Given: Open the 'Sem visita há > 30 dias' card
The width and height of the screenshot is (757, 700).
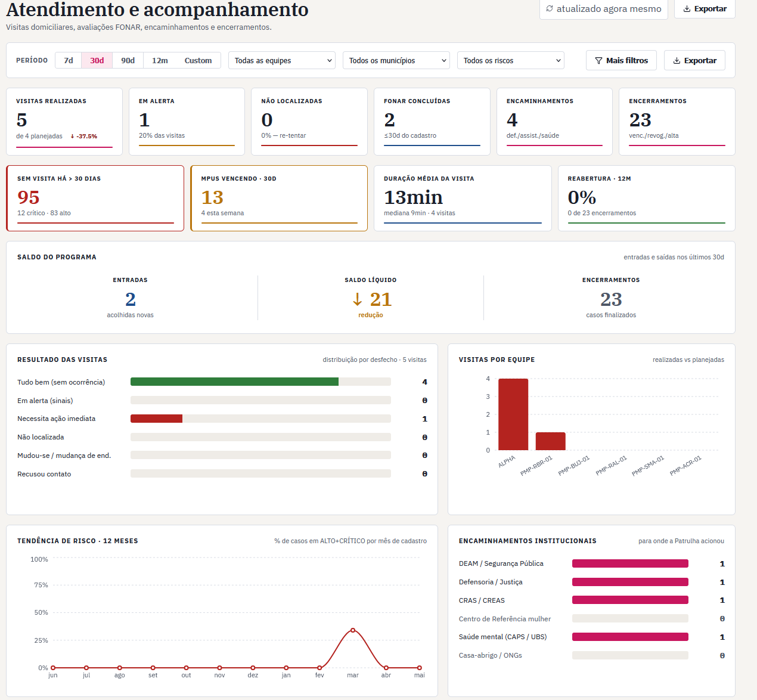Looking at the screenshot, I should click(95, 198).
